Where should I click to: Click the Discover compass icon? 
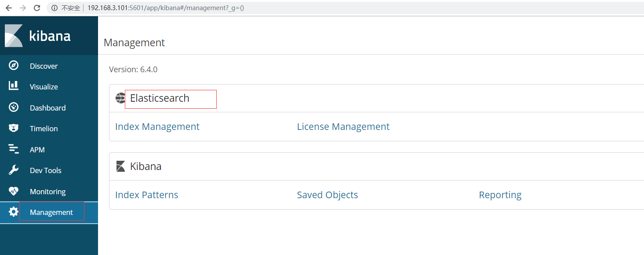(x=14, y=66)
